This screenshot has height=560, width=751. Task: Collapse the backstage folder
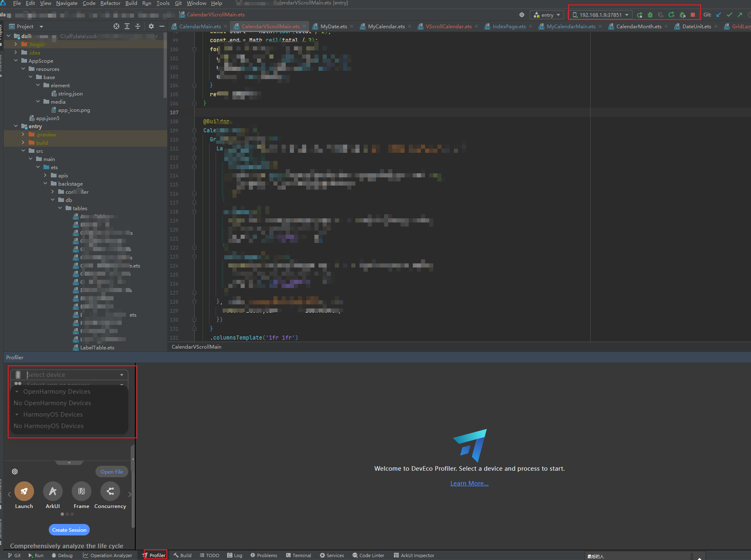46,184
